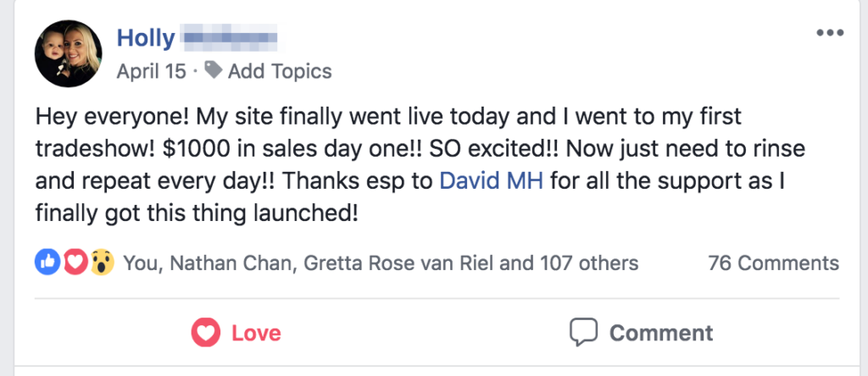Image resolution: width=868 pixels, height=376 pixels.
Task: Select Add Topics for this post
Action: [280, 71]
